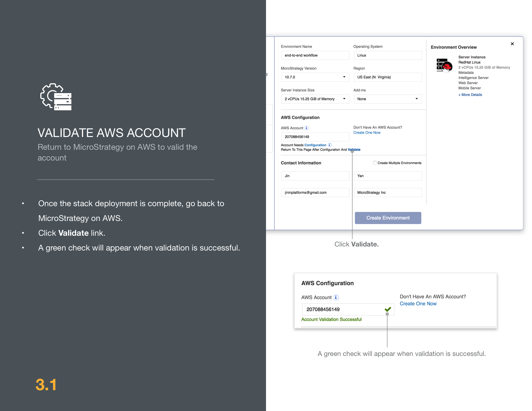Click the Environment Name input field

(315, 55)
